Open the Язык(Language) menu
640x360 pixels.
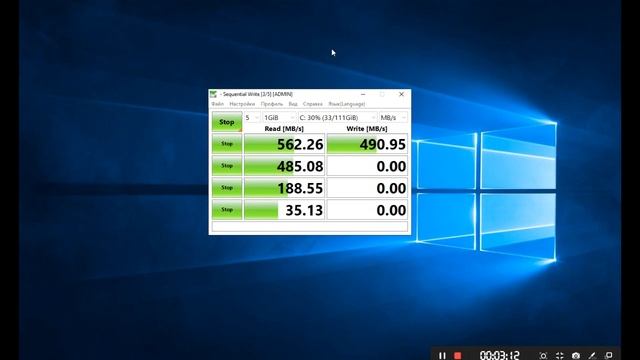pos(347,104)
